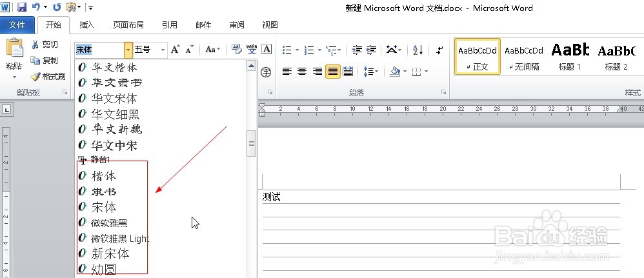This screenshot has width=644, height=278.
Task: Open the Undo history dropdown arrow
Action: click(x=45, y=7)
